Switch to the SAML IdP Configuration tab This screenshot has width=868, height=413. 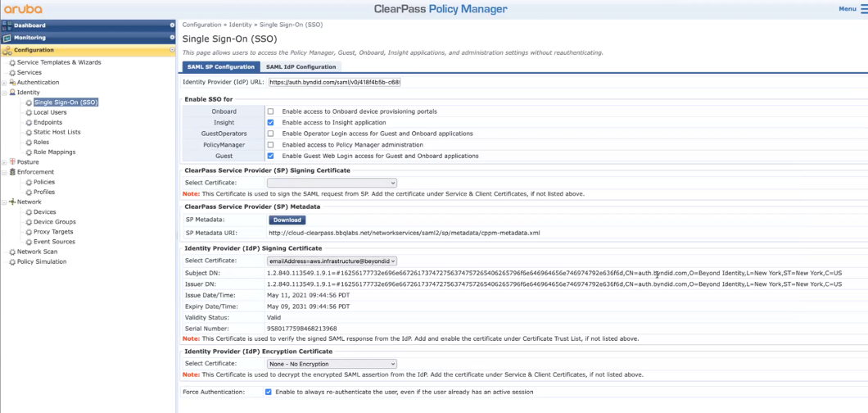(301, 67)
